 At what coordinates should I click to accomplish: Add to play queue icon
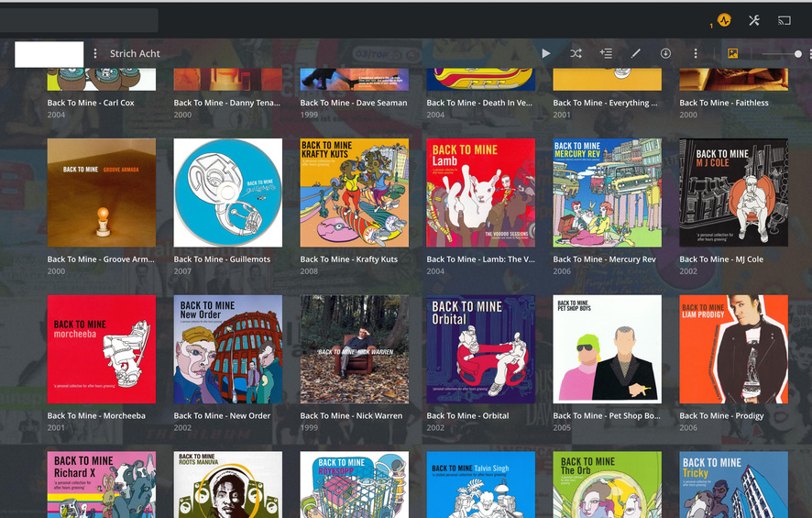click(x=606, y=53)
